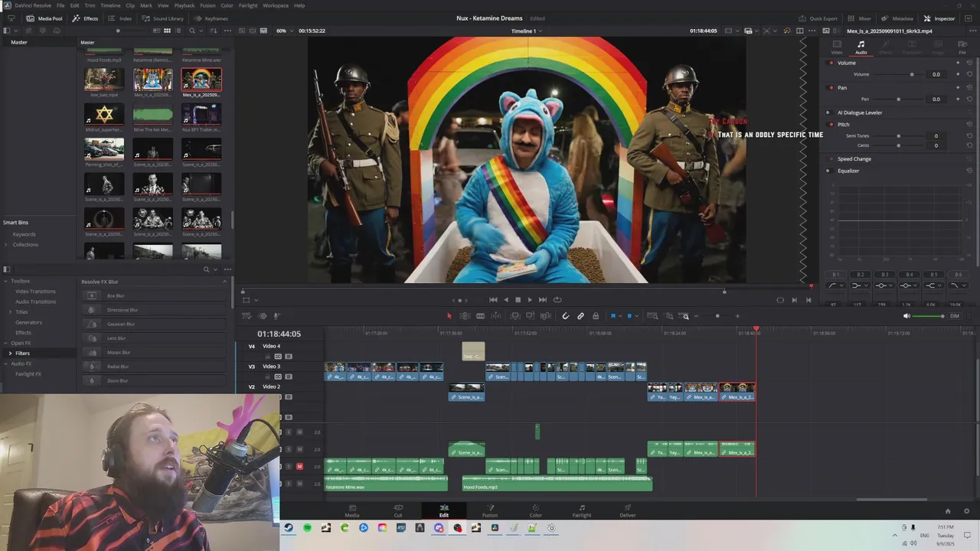Play the timeline in reverse

(x=505, y=300)
